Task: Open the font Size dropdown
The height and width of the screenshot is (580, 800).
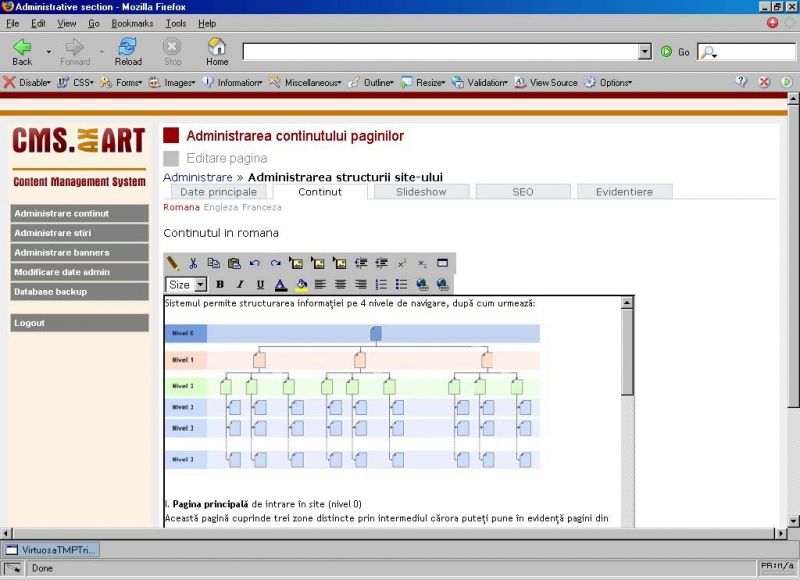Action: [x=186, y=285]
